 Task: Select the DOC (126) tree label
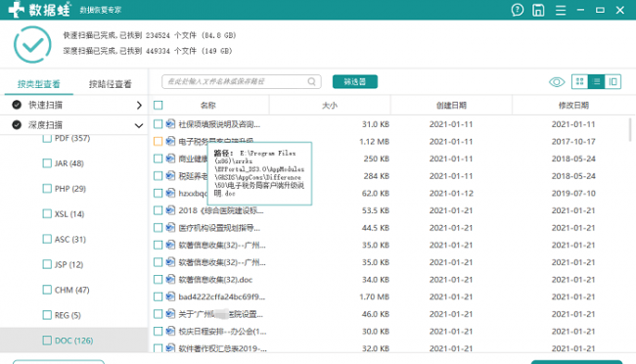coord(73,341)
